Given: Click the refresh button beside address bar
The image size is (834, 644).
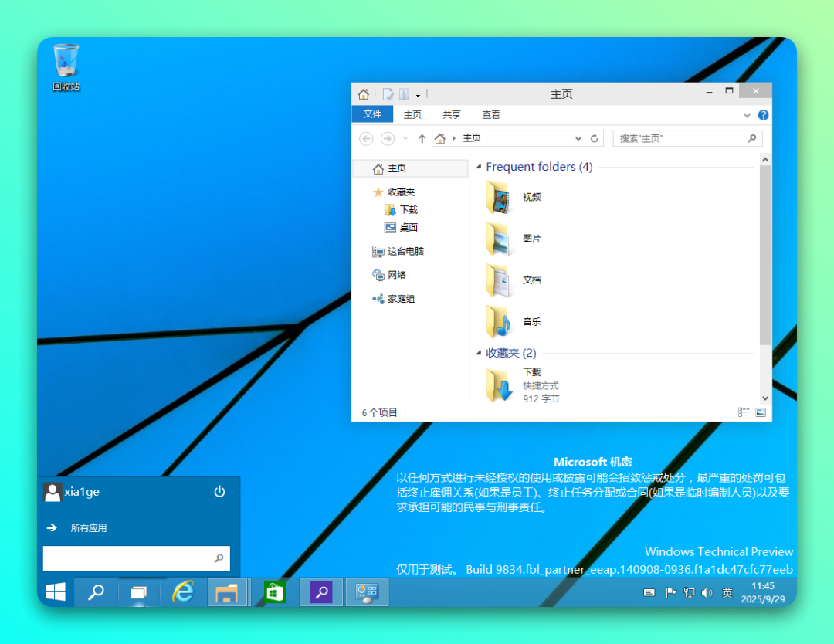Looking at the screenshot, I should pos(595,138).
